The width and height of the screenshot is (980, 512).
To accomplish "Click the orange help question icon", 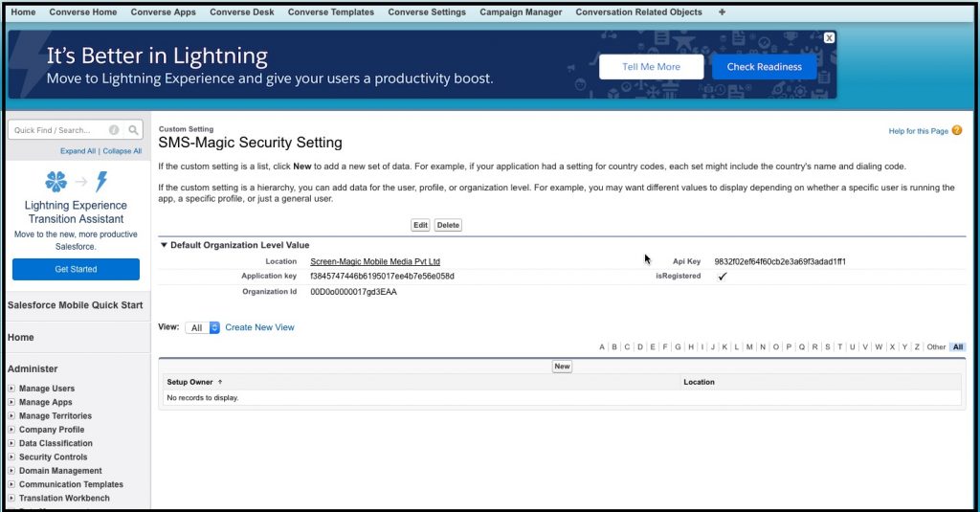I will click(957, 131).
